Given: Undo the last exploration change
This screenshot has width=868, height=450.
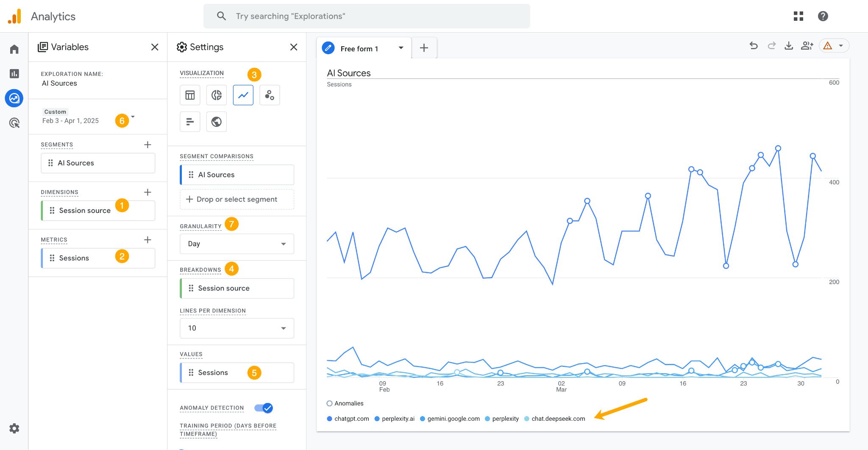Looking at the screenshot, I should coord(753,45).
